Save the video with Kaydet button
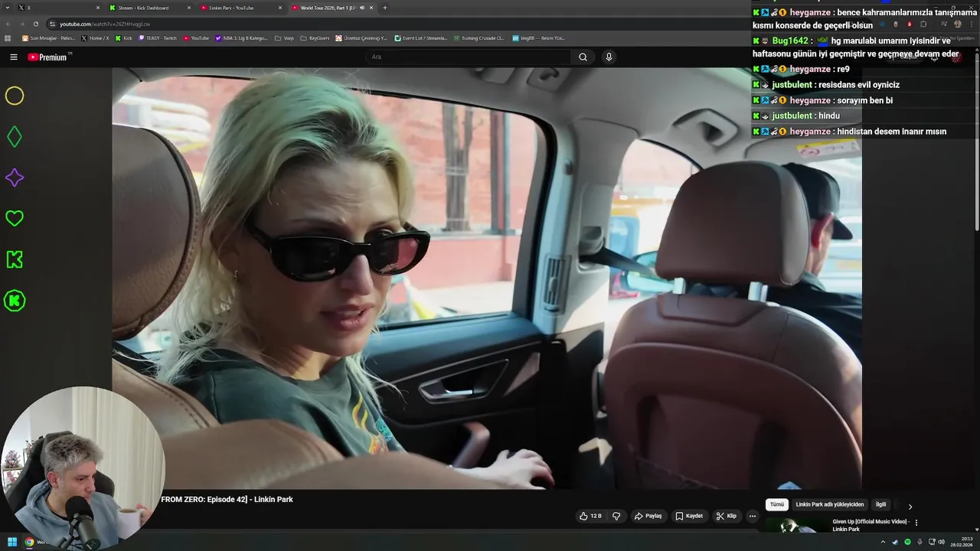Viewport: 980px width, 551px height. [689, 516]
